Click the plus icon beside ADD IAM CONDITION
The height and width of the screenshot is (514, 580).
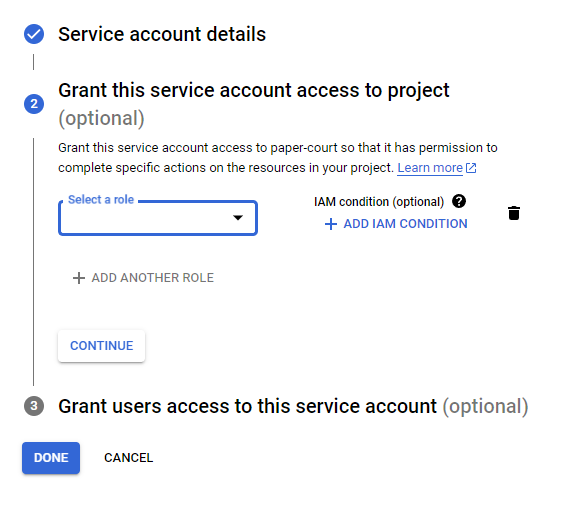tap(331, 224)
